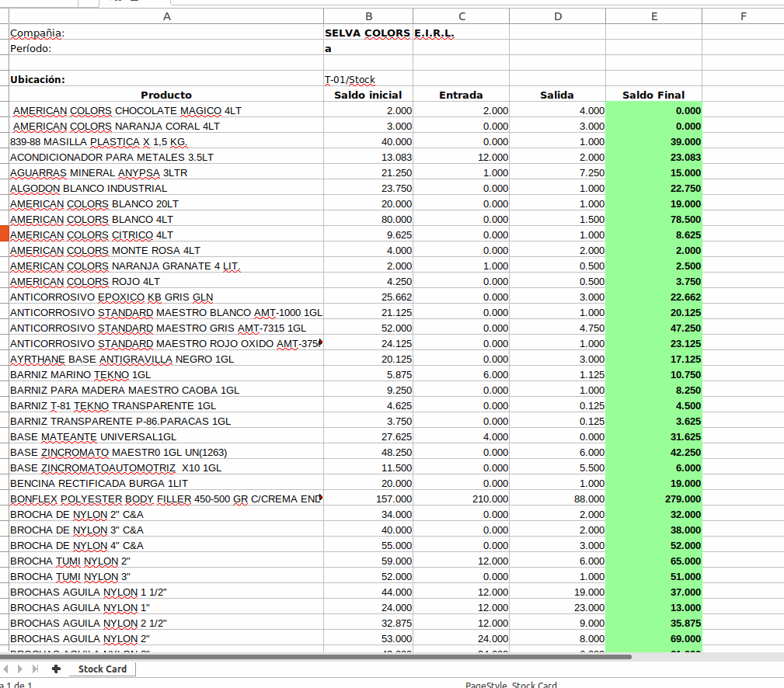The width and height of the screenshot is (784, 688).
Task: Select Entrada value 6.000 for Barniz Marino
Action: pos(462,374)
